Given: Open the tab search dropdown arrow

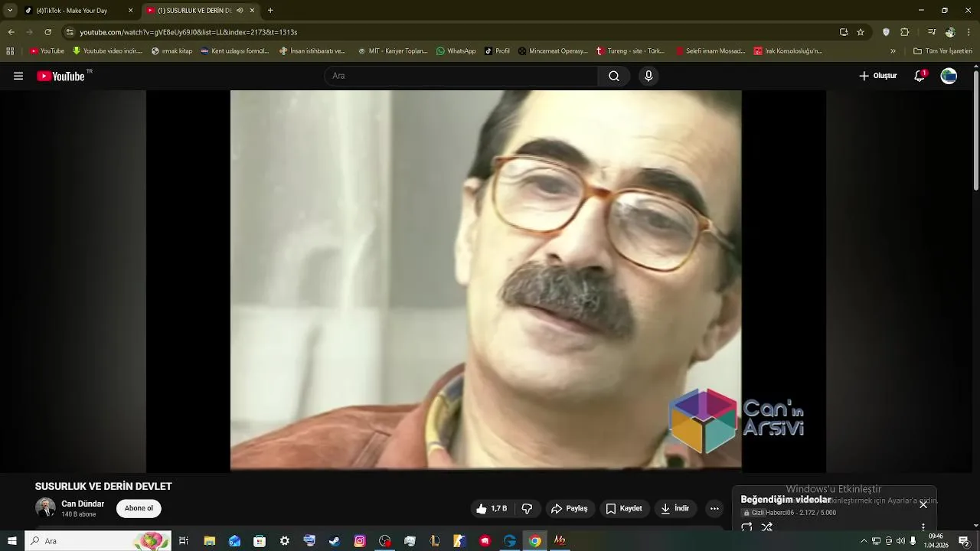Looking at the screenshot, I should tap(10, 11).
